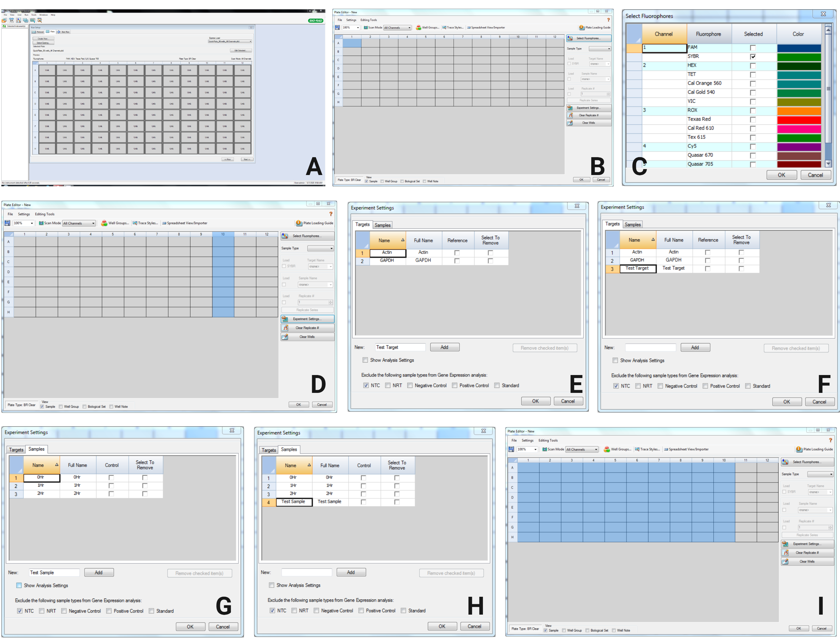Click Clear Wells icon button in panel I

(x=807, y=561)
